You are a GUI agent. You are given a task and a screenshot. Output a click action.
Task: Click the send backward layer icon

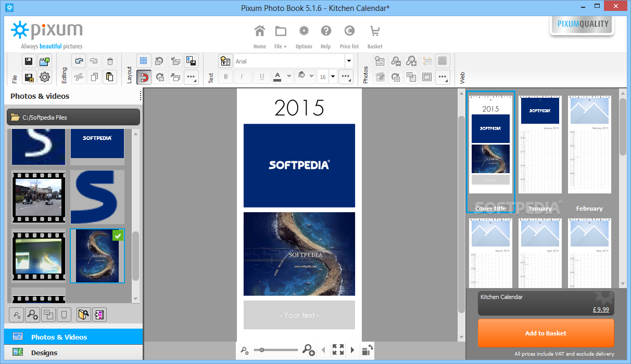coord(175,77)
